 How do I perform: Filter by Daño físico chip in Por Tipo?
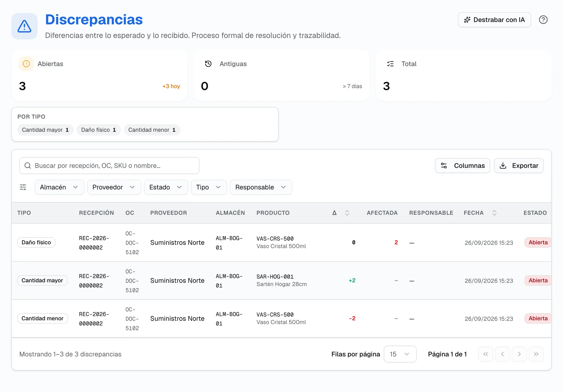(99, 130)
